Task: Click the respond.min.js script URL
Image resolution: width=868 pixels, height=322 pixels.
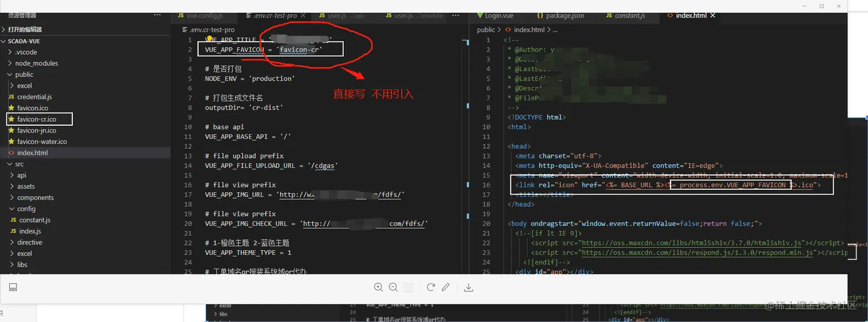Action: 696,253
